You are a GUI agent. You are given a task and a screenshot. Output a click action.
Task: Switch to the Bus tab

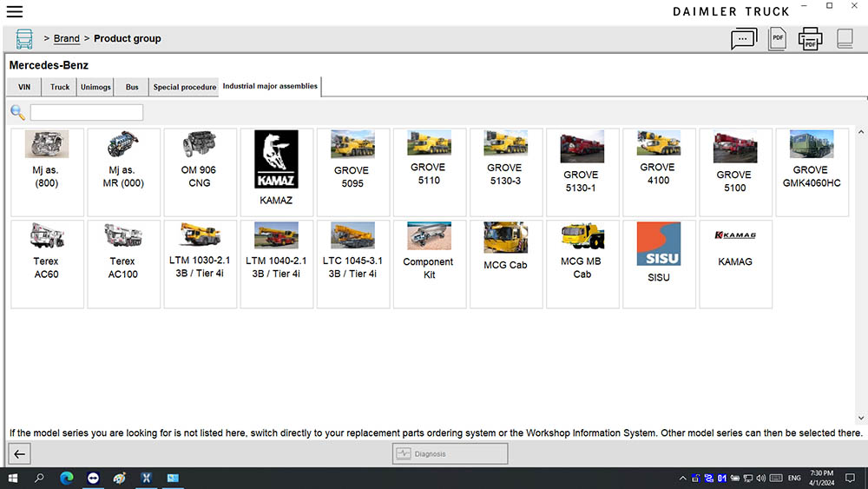click(x=132, y=87)
